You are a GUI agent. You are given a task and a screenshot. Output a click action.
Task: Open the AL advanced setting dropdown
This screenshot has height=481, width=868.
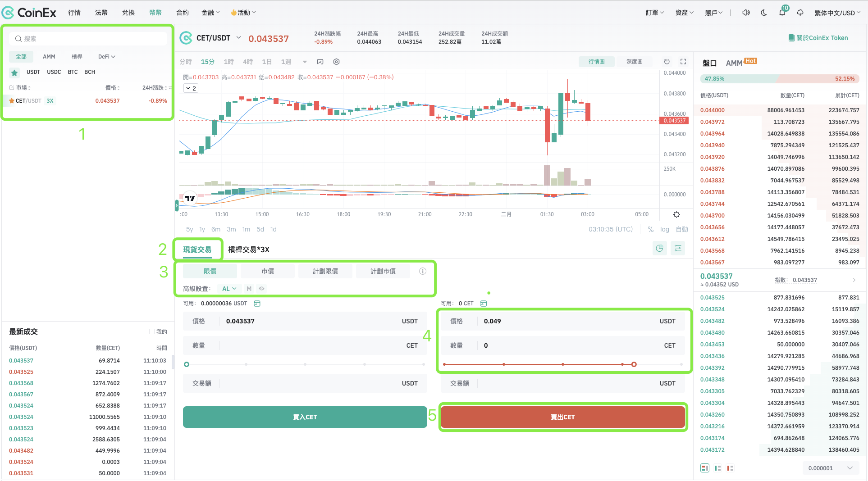coord(229,289)
